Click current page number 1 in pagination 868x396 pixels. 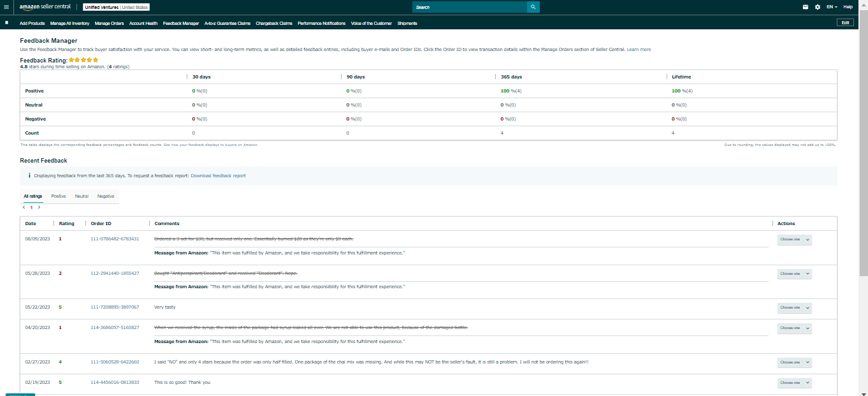coord(31,207)
